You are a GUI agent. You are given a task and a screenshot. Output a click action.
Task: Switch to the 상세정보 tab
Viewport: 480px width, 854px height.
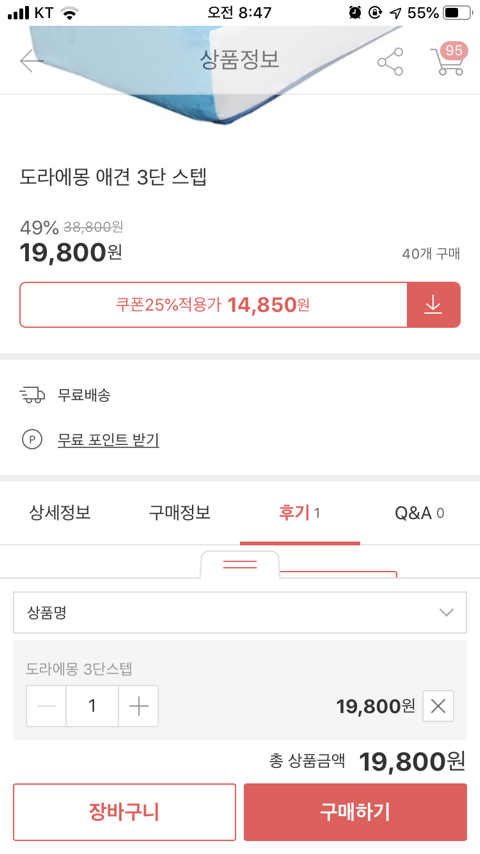tap(60, 513)
